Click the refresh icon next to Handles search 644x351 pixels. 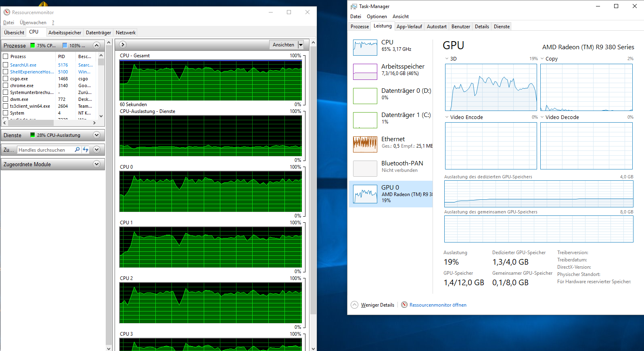click(x=86, y=150)
